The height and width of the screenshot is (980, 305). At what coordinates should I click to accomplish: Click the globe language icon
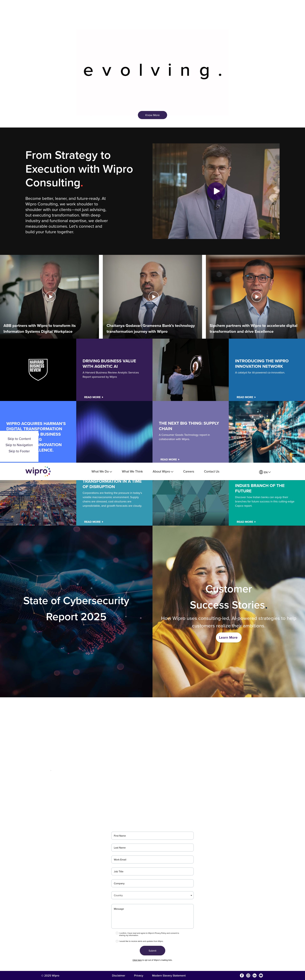(x=261, y=472)
